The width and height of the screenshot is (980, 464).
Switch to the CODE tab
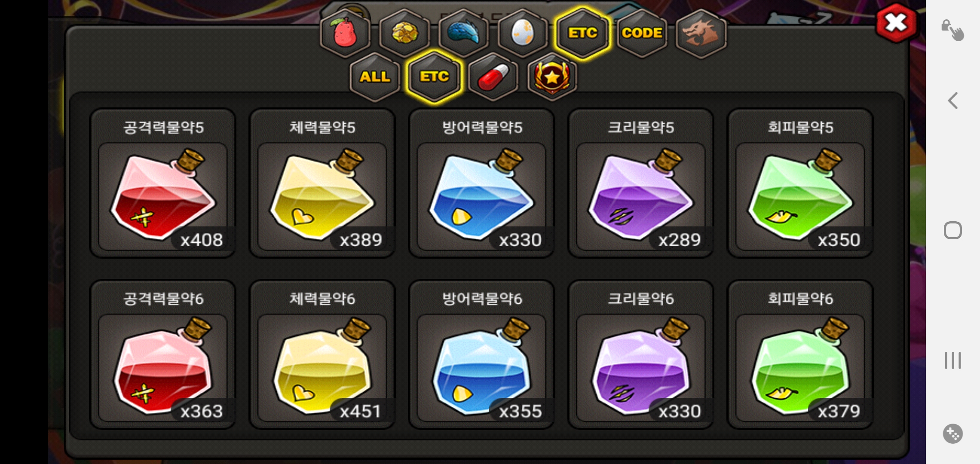pos(642,34)
